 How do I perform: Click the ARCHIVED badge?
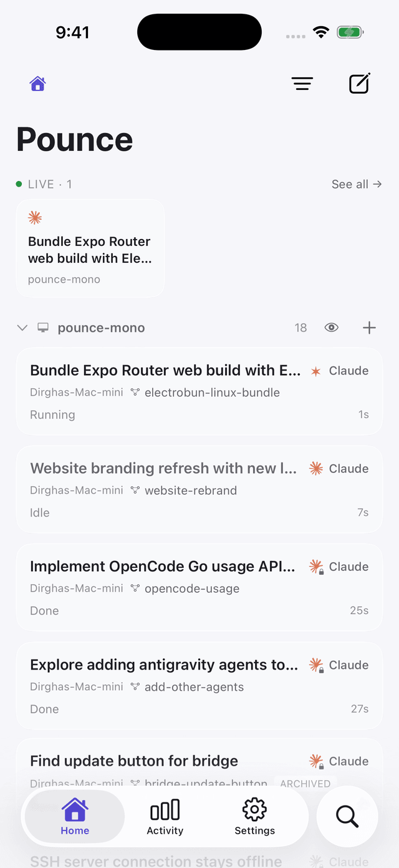point(305,784)
